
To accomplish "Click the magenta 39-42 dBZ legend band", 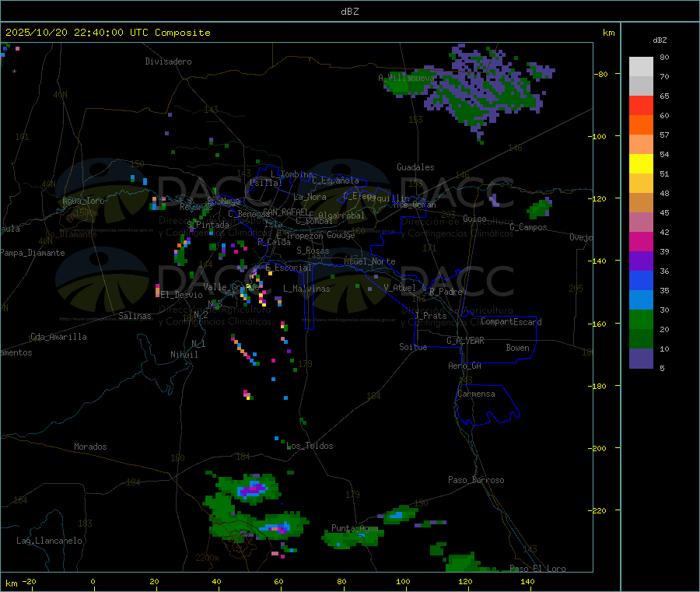I will 641,241.
